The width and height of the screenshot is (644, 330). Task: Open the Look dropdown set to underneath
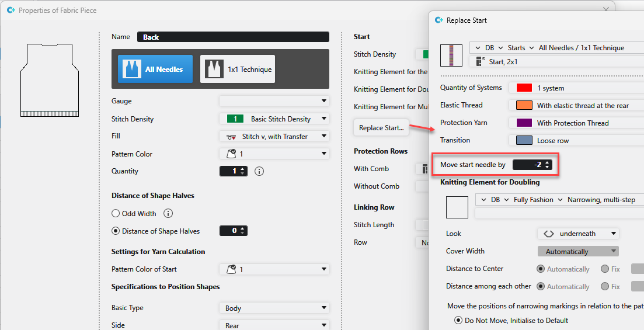(x=577, y=234)
